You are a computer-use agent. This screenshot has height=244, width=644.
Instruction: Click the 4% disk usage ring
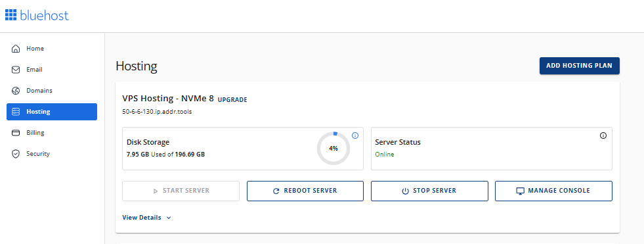(333, 149)
